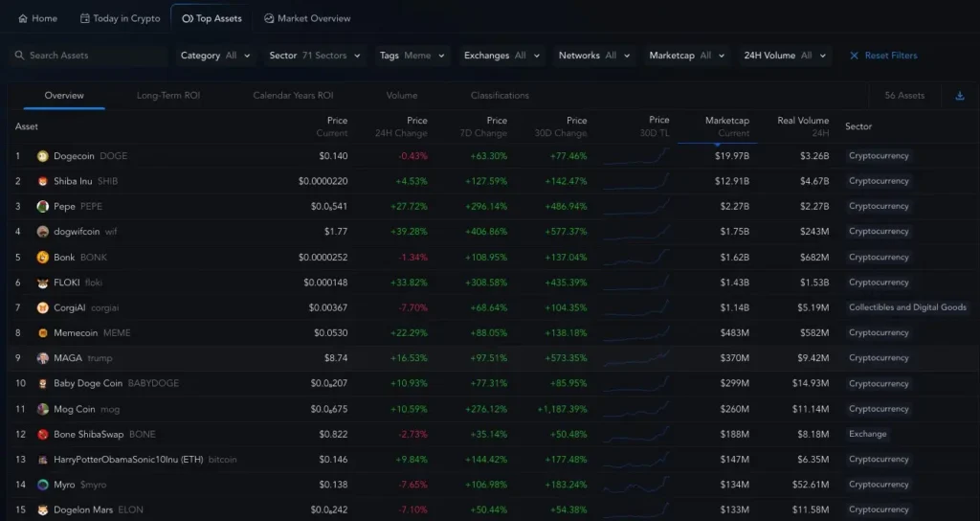The image size is (980, 521).
Task: Download the asset table using download icon
Action: coord(960,96)
